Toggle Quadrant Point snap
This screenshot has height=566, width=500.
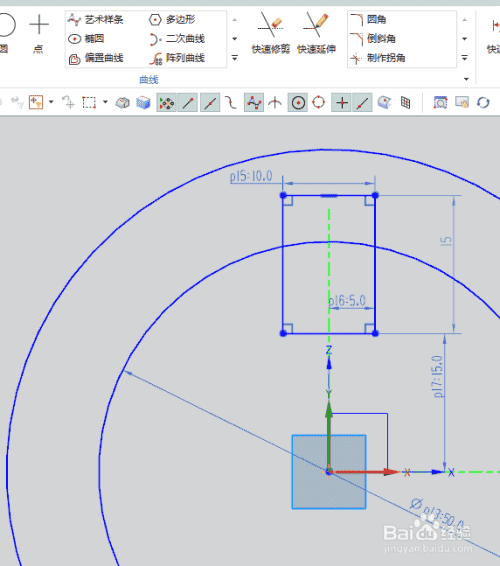pos(318,103)
